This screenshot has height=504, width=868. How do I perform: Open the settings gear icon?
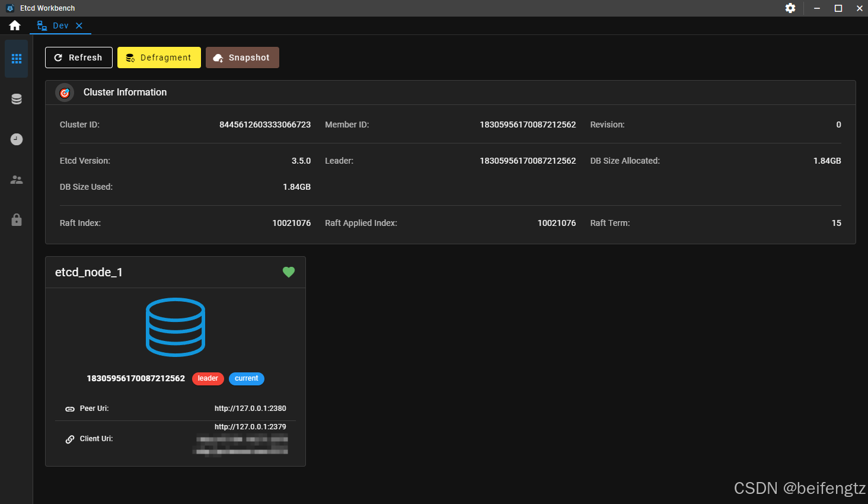pos(790,8)
